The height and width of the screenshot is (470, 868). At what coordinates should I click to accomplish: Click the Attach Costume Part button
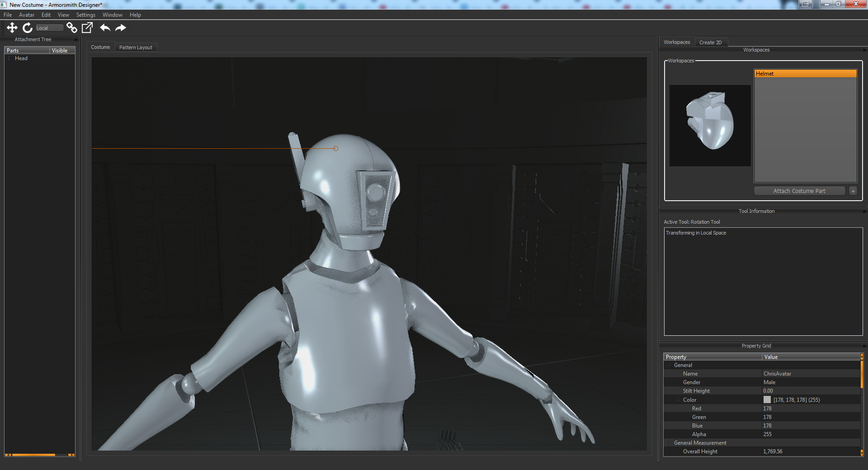tap(799, 191)
